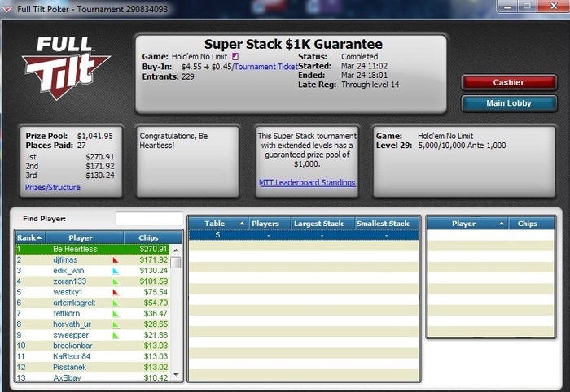Select player horvath_ur in standings
The image size is (570, 392).
93,324
